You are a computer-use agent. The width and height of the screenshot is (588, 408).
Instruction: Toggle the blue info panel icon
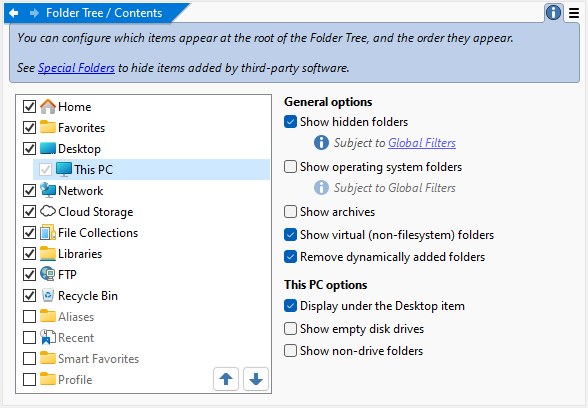(x=553, y=13)
